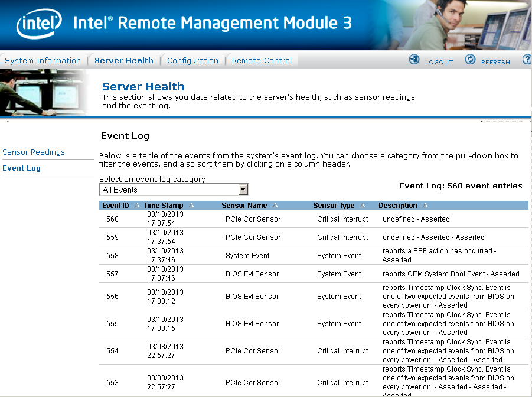Click the Refresh icon
Image resolution: width=532 pixels, height=397 pixels.
(470, 60)
